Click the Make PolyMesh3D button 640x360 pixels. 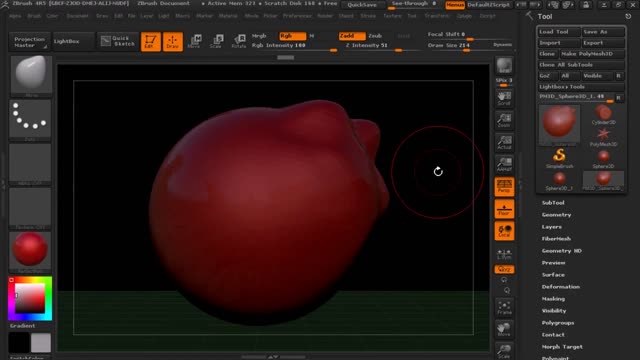pos(591,54)
